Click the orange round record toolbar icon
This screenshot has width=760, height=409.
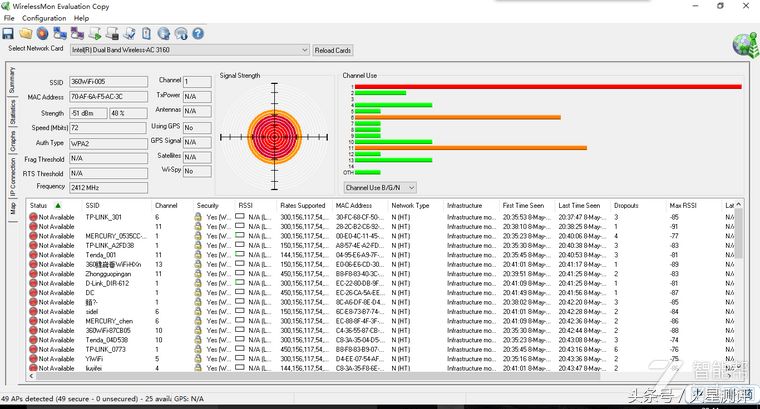[44, 33]
